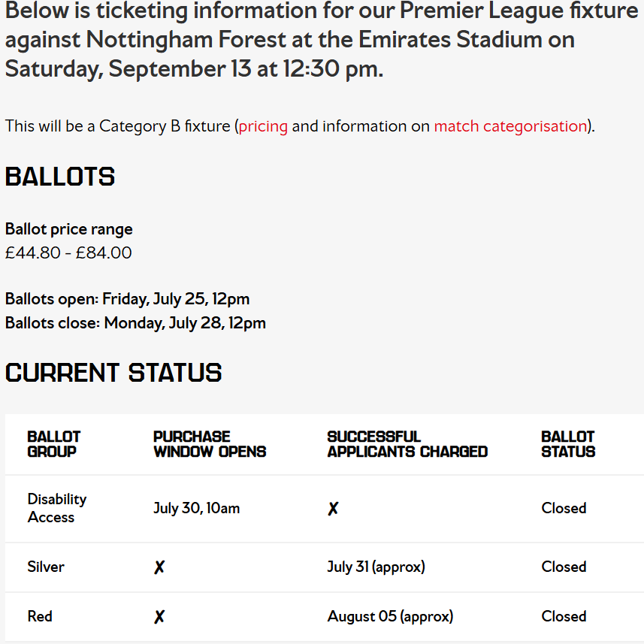Click the July 31 (approx) charge date
This screenshot has height=644, width=644.
(x=376, y=567)
